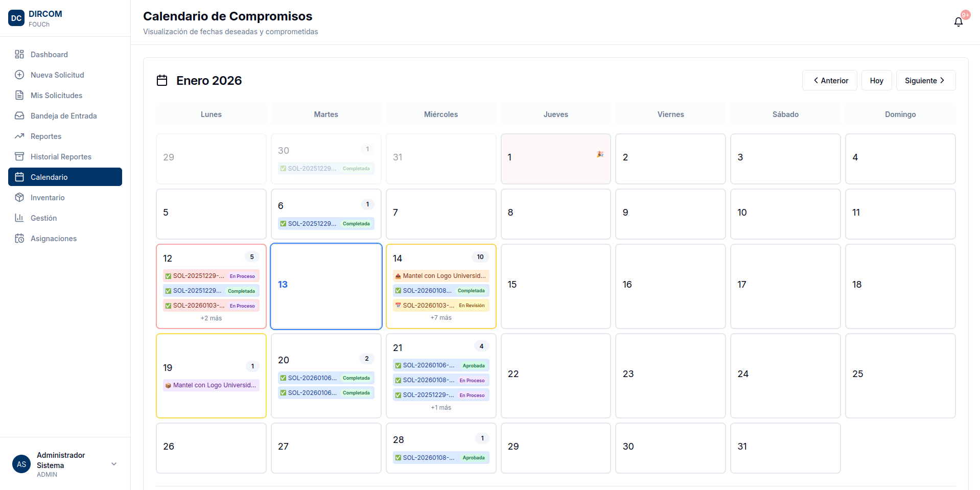Viewport: 980px width, 490px height.
Task: Click the 9+ notification badge
Action: (x=965, y=15)
